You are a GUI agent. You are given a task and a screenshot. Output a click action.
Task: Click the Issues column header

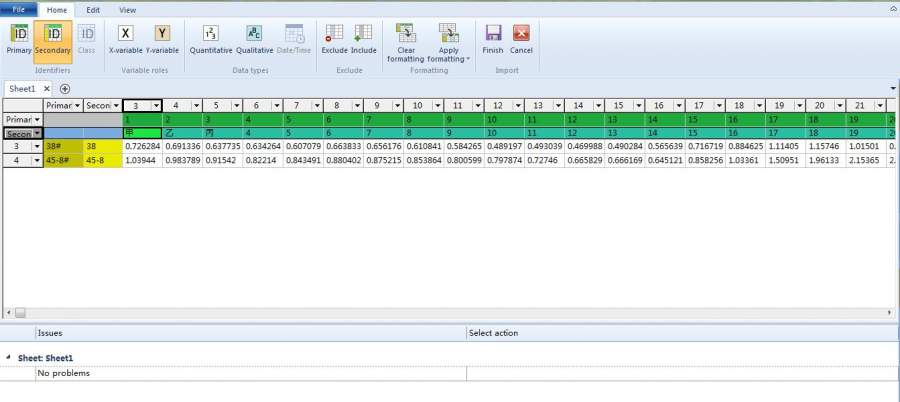(x=251, y=333)
